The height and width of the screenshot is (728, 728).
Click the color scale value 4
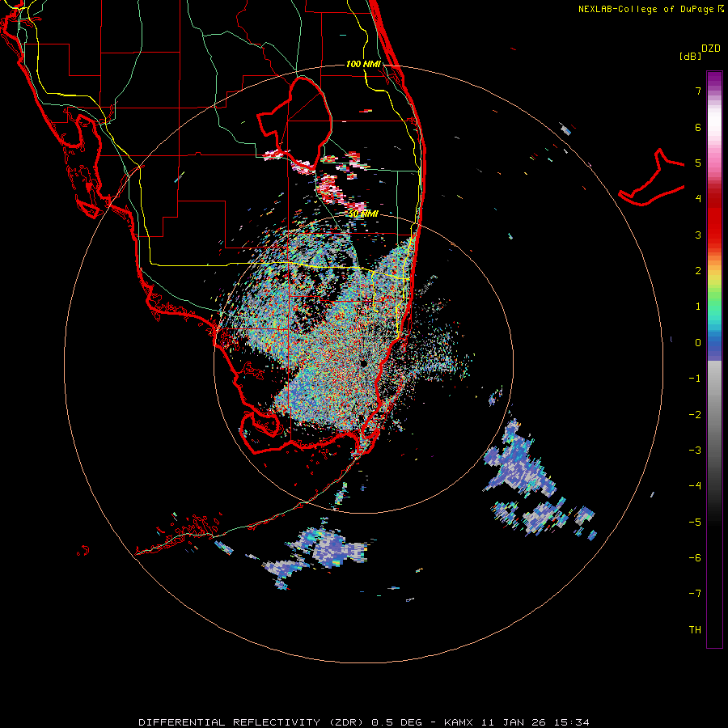coord(698,199)
